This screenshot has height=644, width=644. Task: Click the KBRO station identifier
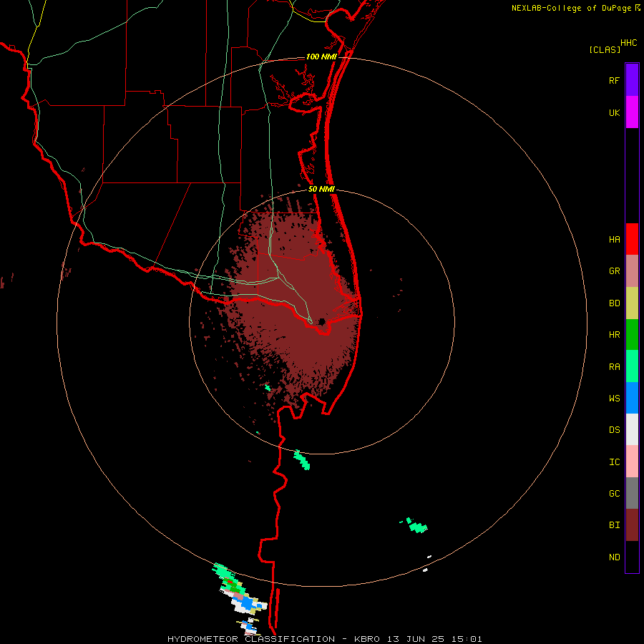point(367,639)
